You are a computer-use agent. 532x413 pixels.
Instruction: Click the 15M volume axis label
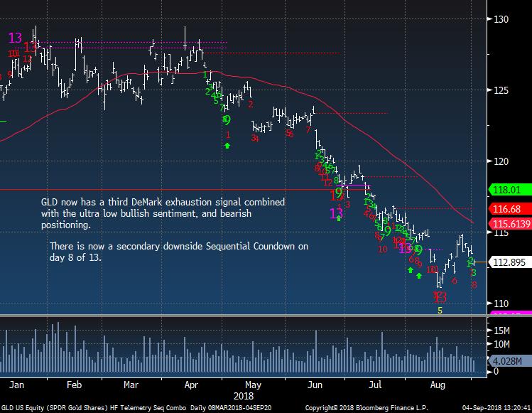501,331
